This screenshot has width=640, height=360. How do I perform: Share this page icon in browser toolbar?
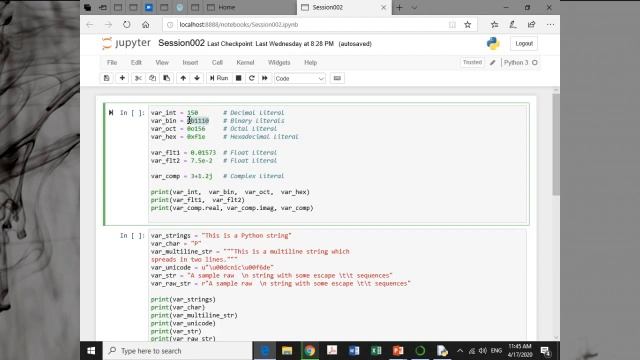531,24
